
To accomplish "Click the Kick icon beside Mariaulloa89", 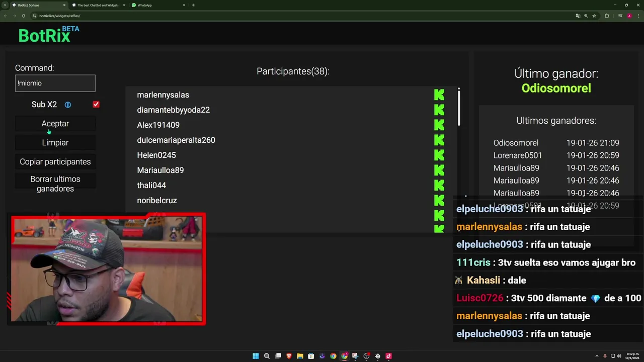I will 439,170.
